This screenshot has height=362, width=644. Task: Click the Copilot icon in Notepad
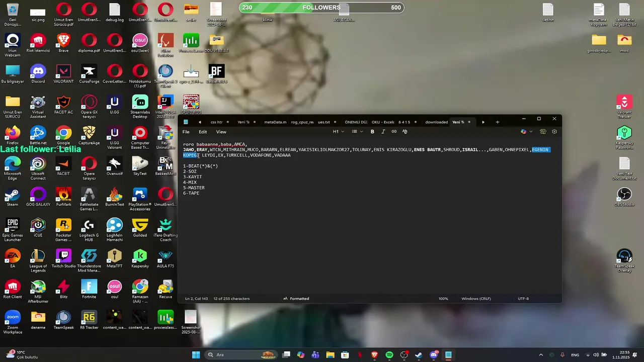click(523, 132)
